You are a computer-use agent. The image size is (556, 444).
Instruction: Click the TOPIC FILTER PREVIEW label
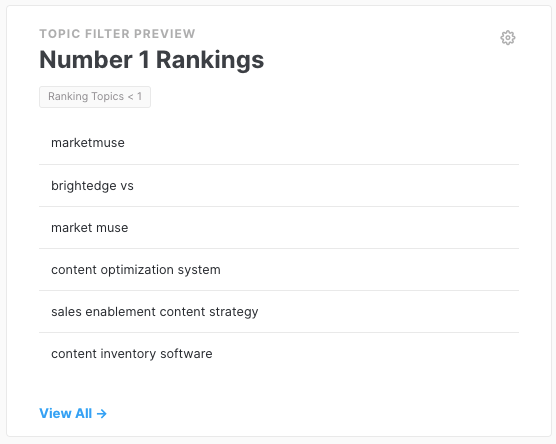[x=117, y=34]
